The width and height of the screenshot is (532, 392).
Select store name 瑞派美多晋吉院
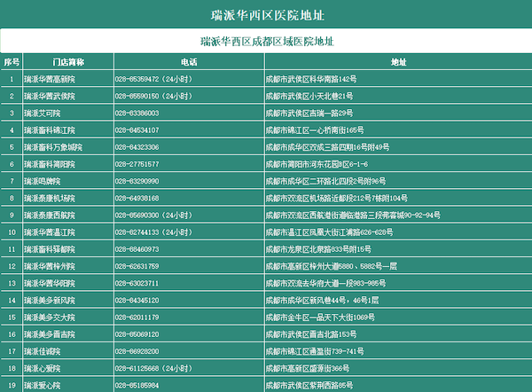50,334
